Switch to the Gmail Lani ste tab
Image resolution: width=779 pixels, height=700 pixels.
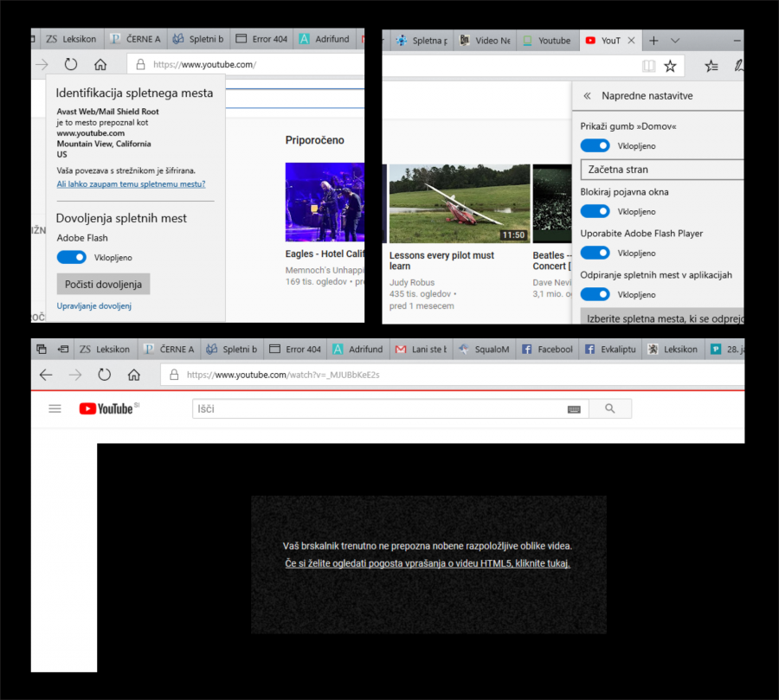422,350
